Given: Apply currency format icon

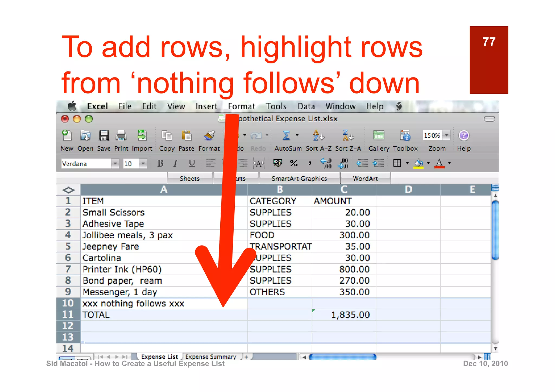Looking at the screenshot, I should point(278,163).
